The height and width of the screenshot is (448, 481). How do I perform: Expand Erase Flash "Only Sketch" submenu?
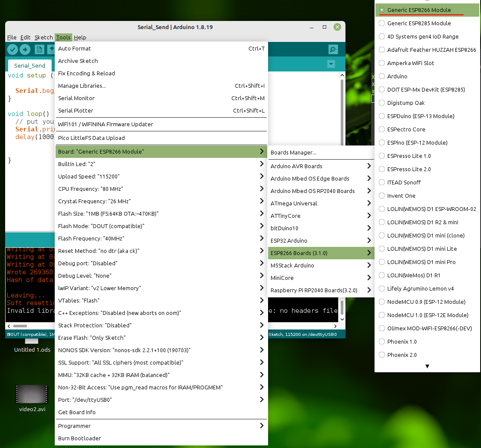point(161,338)
